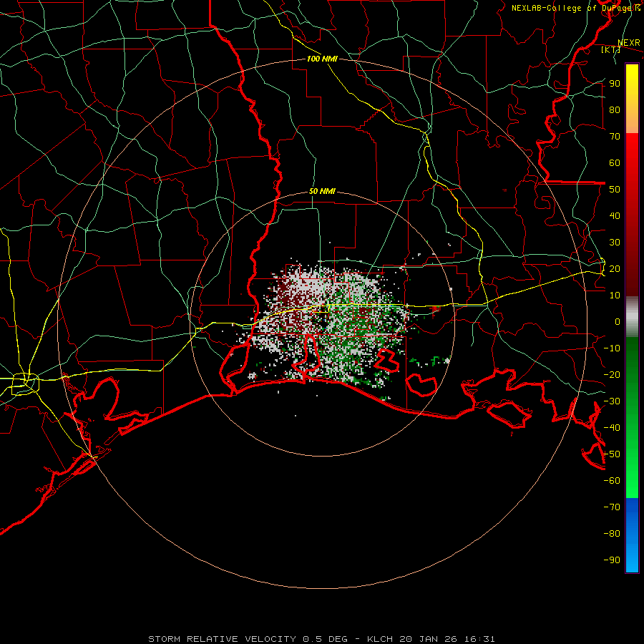This screenshot has height=644, width=644.
Task: Pick the -40 knot scale label
Action: (x=612, y=428)
